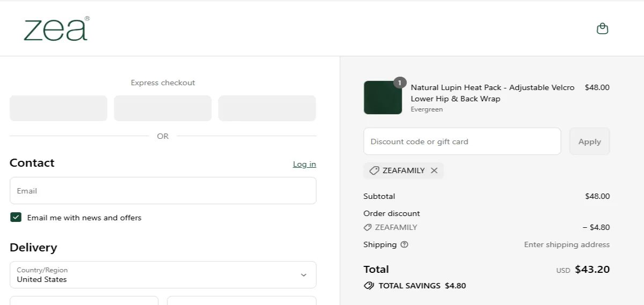Click the Order discount label

[392, 213]
